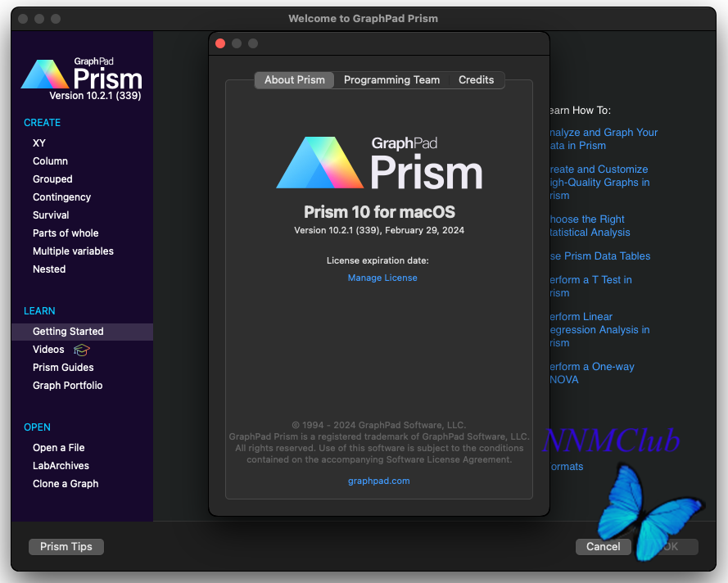
Task: Click the Cancel button in Welcome window
Action: 603,547
